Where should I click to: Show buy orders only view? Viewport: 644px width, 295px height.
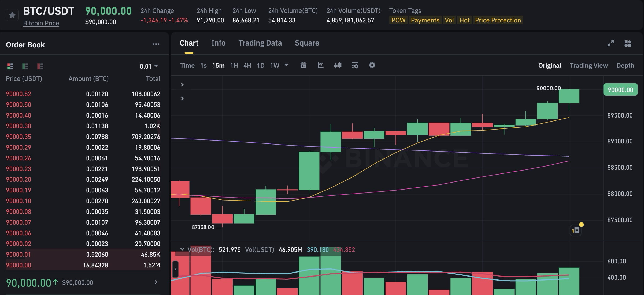coord(25,66)
